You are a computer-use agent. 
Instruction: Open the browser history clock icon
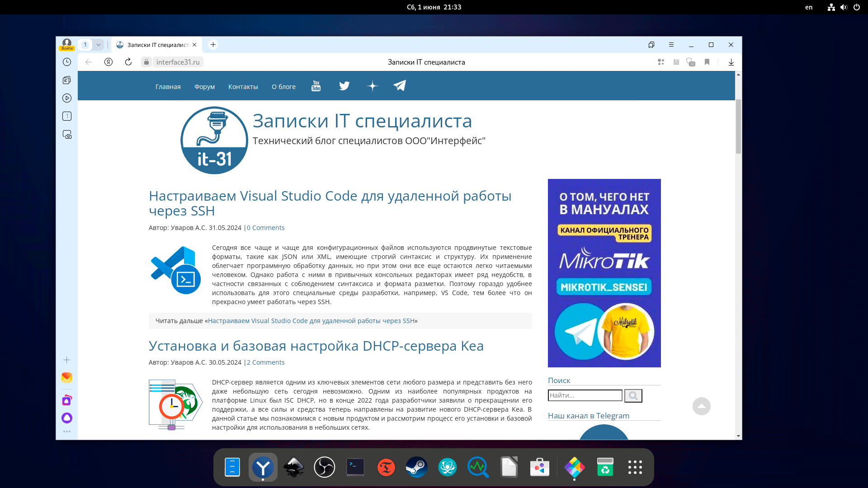(x=67, y=62)
